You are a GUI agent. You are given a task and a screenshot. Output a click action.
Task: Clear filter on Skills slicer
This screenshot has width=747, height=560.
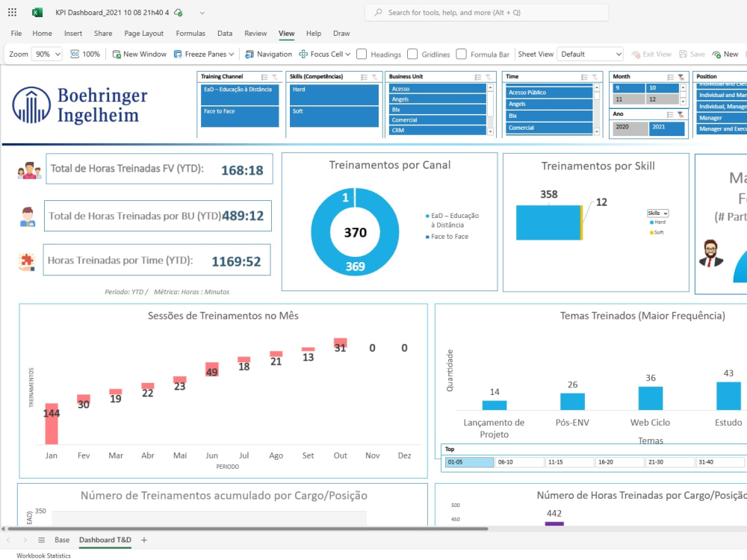[374, 77]
